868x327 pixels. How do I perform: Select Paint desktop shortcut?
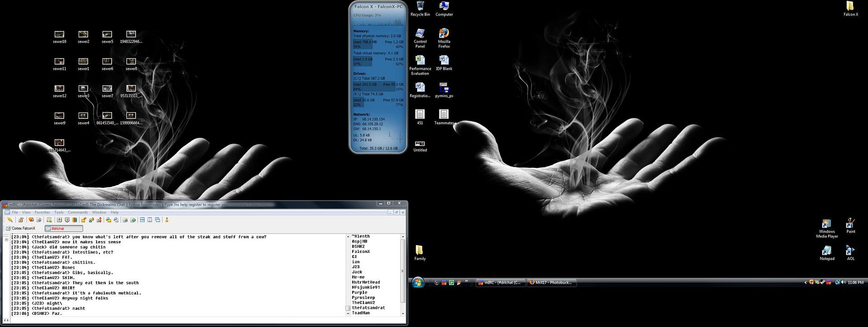pos(850,226)
